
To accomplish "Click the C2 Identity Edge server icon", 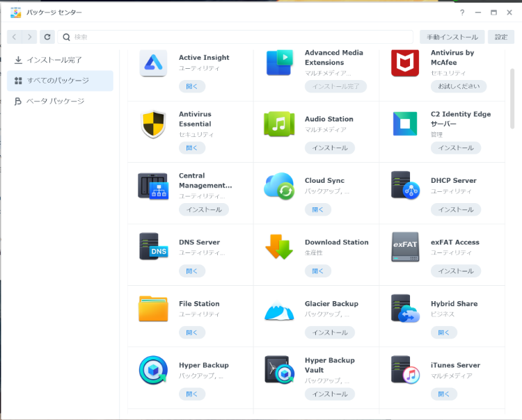I will pos(405,124).
